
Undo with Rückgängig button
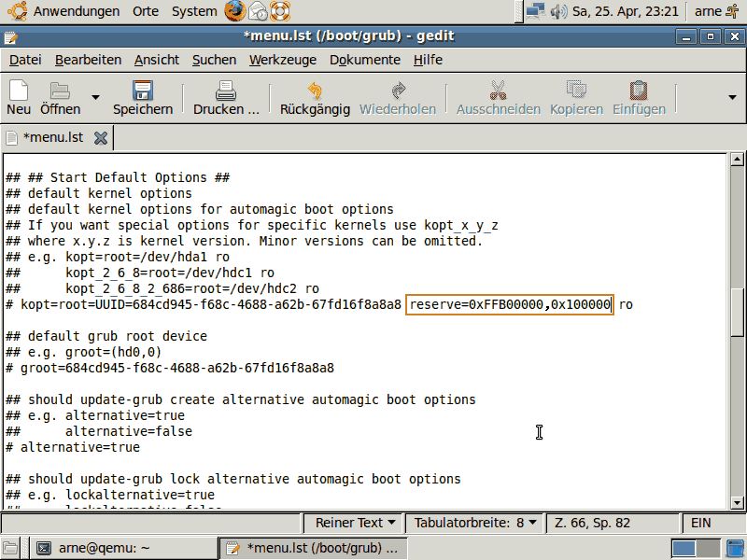pyautogui.click(x=315, y=98)
